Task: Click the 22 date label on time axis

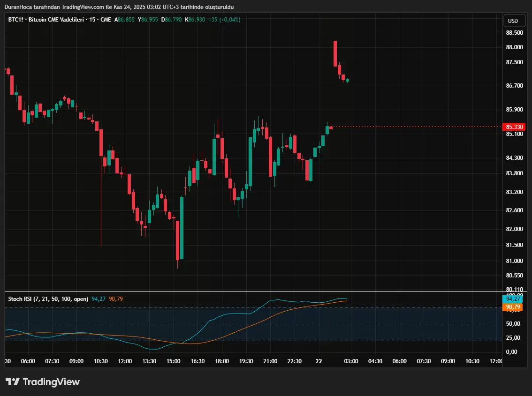Action: [x=319, y=361]
